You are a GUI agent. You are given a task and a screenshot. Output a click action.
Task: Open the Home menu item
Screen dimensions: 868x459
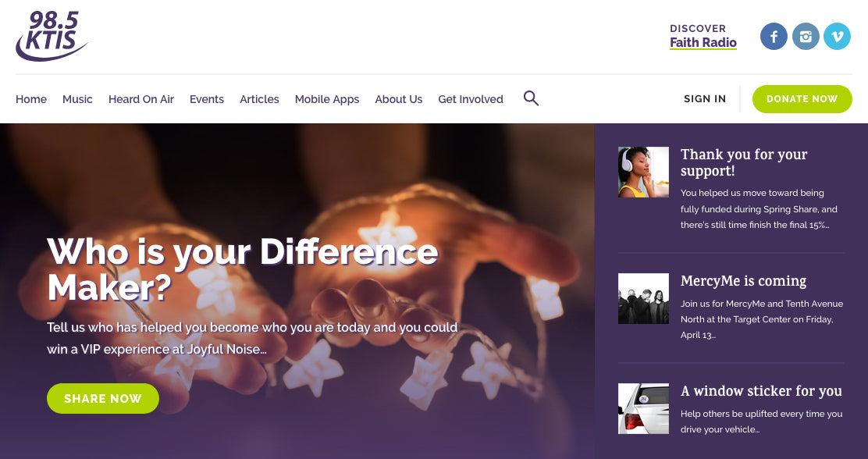click(x=31, y=99)
